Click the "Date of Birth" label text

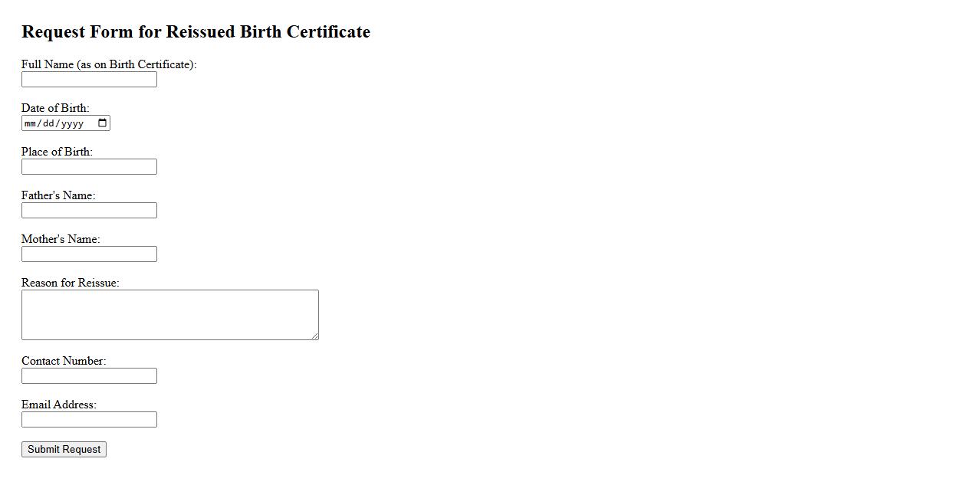(x=55, y=108)
